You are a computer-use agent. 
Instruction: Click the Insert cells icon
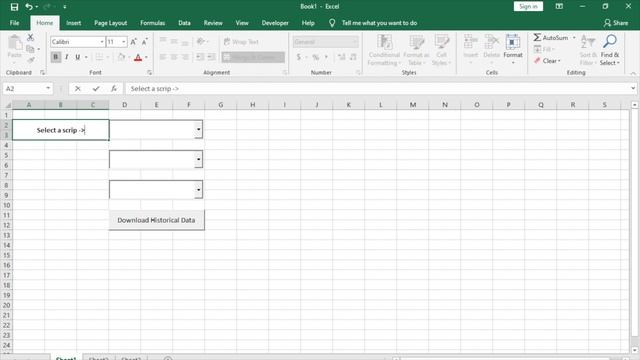point(470,42)
